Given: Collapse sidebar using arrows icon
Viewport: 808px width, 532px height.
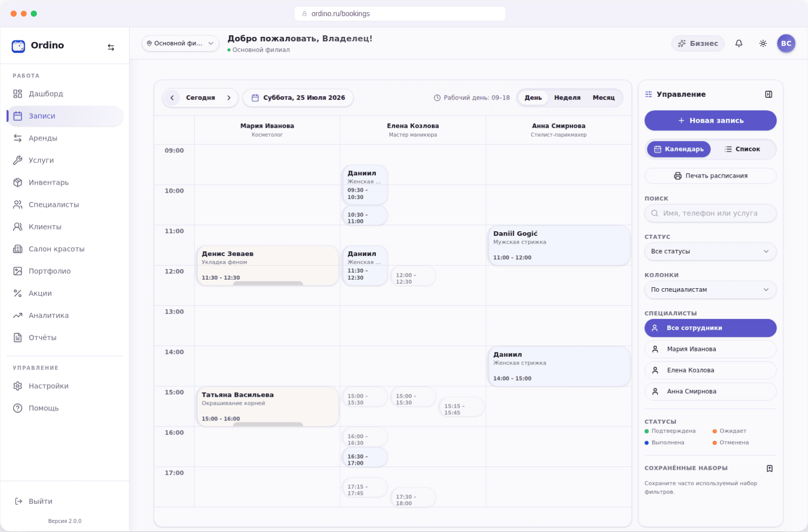Looking at the screenshot, I should coord(111,47).
